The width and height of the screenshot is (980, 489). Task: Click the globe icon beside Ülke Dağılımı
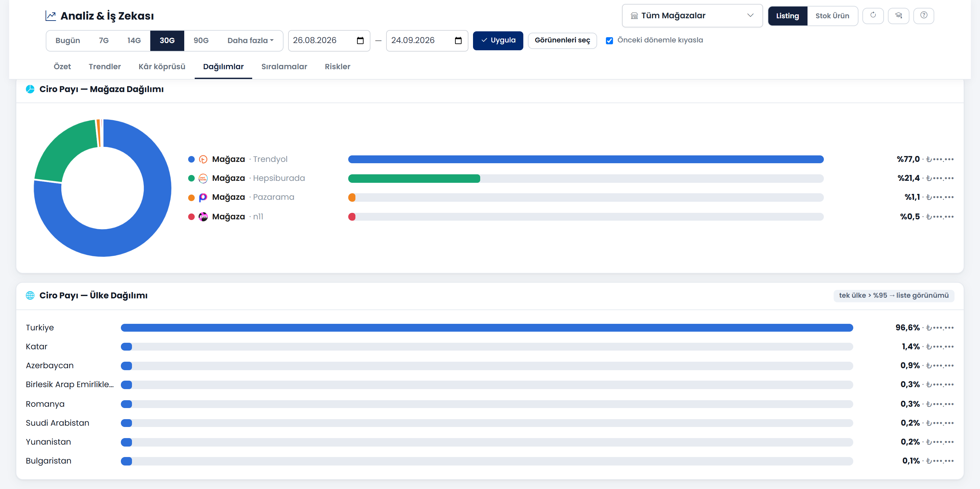click(30, 295)
